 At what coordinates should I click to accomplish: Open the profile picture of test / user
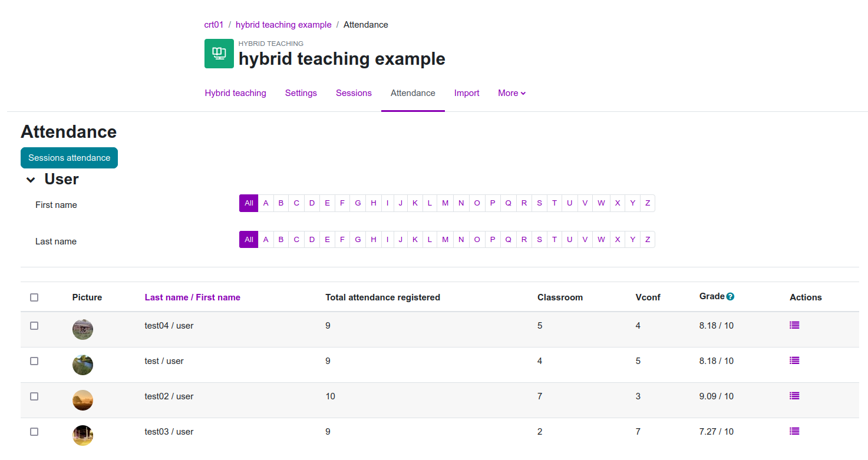pyautogui.click(x=82, y=365)
